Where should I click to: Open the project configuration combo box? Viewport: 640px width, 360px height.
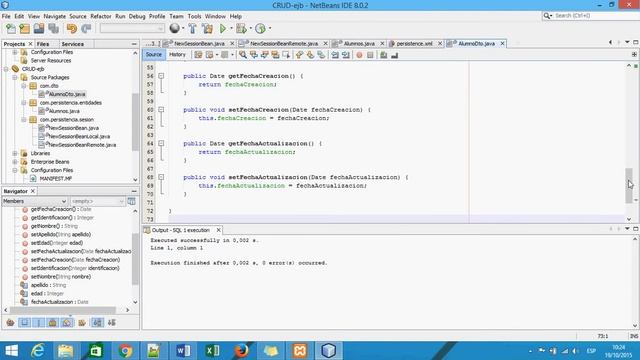[x=132, y=28]
